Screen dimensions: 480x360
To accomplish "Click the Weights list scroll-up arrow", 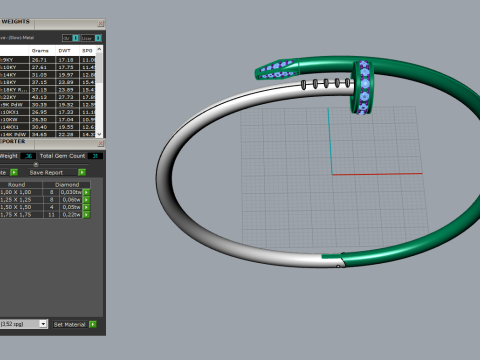I will [99, 49].
